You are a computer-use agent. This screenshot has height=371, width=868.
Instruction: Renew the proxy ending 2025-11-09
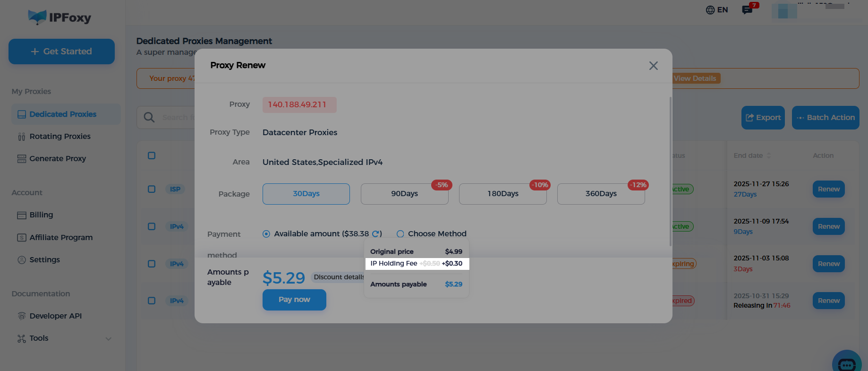click(829, 226)
